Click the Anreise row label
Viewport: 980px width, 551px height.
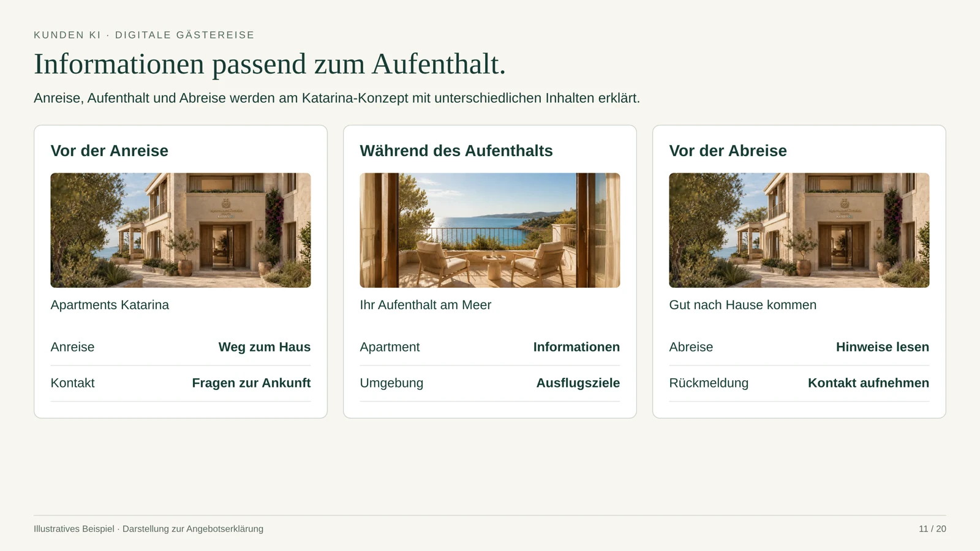(72, 347)
